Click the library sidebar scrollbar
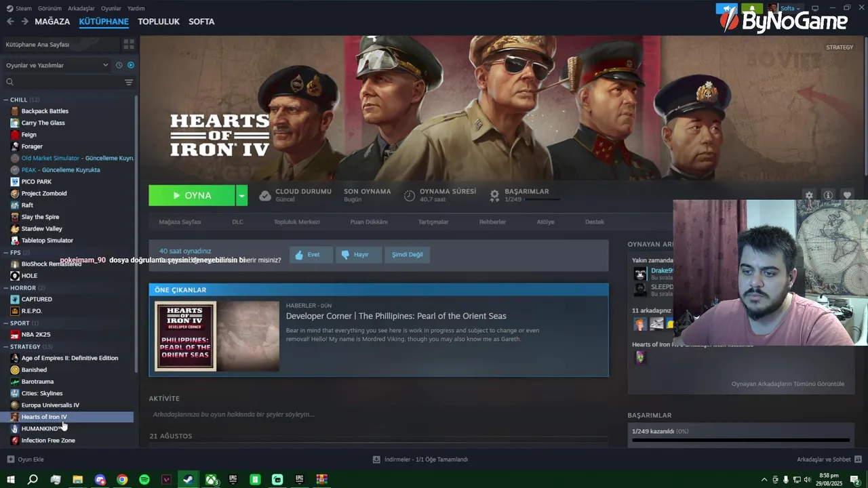 [x=136, y=234]
